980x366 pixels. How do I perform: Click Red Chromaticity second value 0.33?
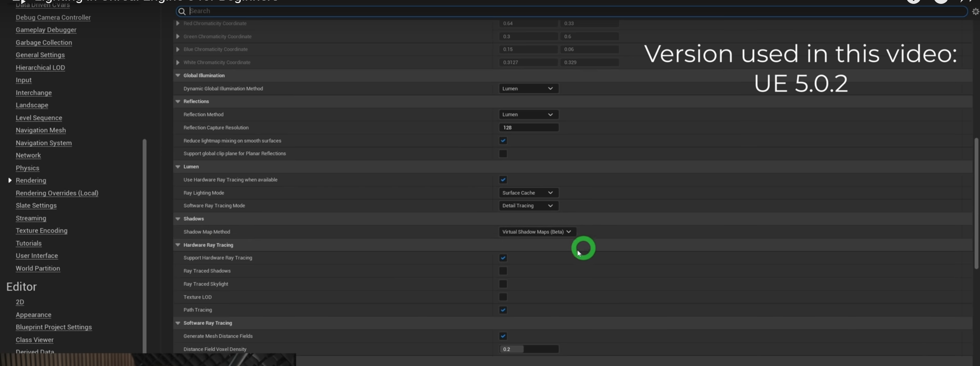tap(590, 23)
